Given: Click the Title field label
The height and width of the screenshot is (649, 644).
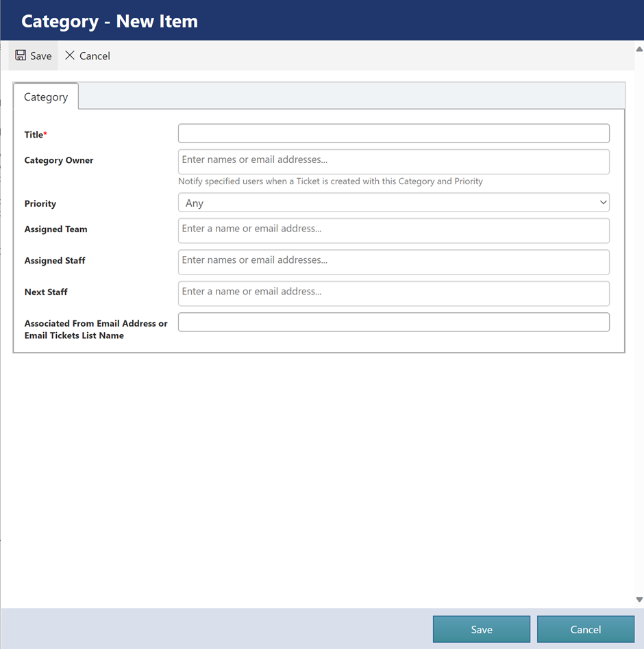Looking at the screenshot, I should [x=34, y=135].
